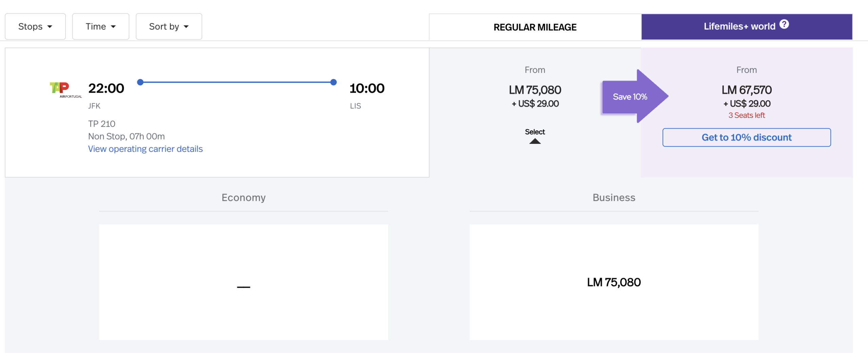The image size is (868, 359).
Task: Click the JFK origin airport code
Action: 94,106
